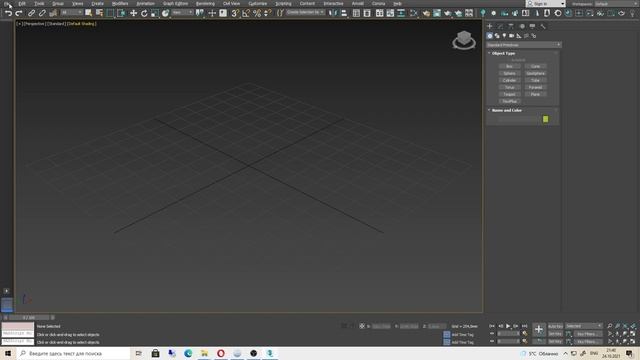Image resolution: width=640 pixels, height=360 pixels.
Task: Switch to the Motion command panel
Action: tap(522, 26)
